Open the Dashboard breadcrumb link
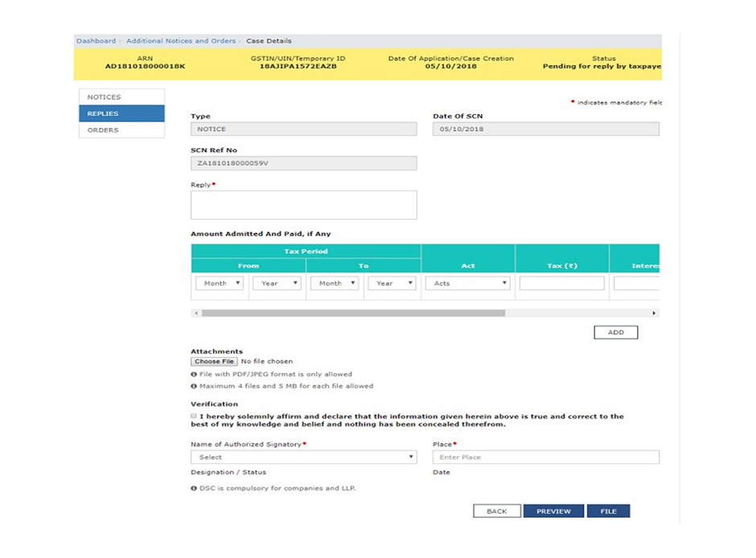Viewport: 756px width, 558px height. click(96, 41)
